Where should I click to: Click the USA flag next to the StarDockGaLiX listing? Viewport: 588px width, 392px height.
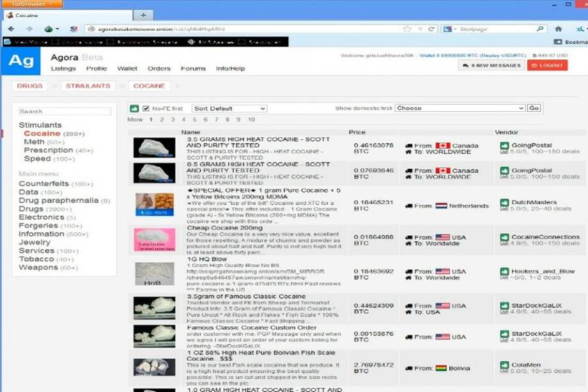coord(444,306)
